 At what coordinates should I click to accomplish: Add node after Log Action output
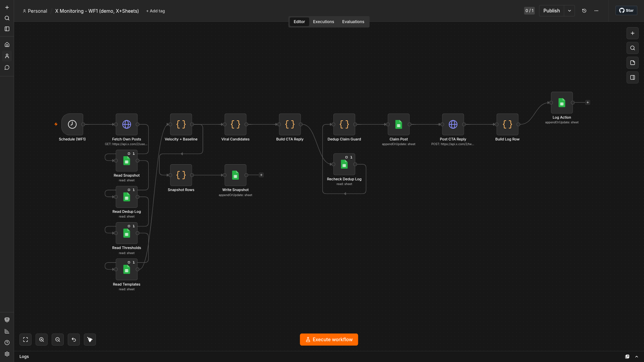point(588,103)
